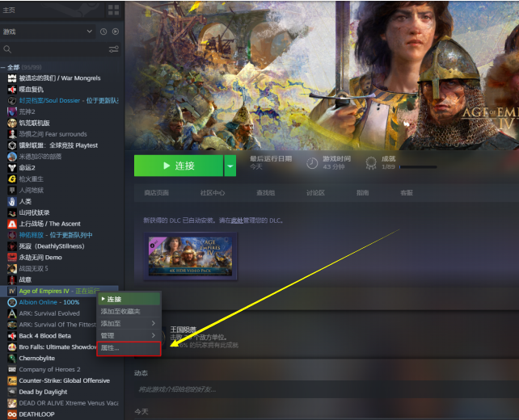The height and width of the screenshot is (420, 519).
Task: Click the green 连接 play button
Action: pos(179,166)
